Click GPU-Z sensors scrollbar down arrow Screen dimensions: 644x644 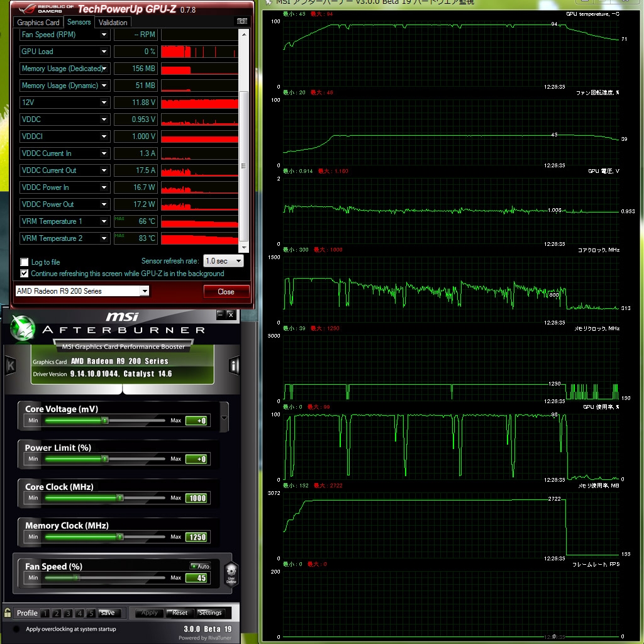tap(244, 248)
